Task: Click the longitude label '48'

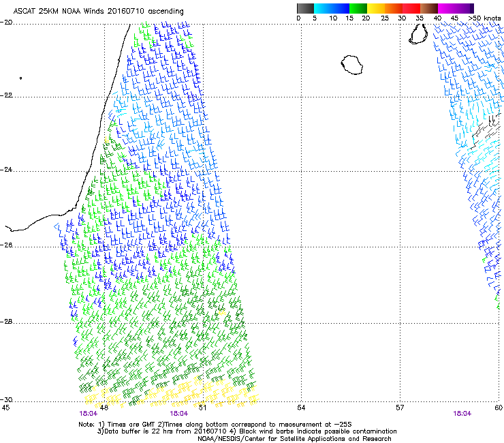Action: click(x=104, y=408)
